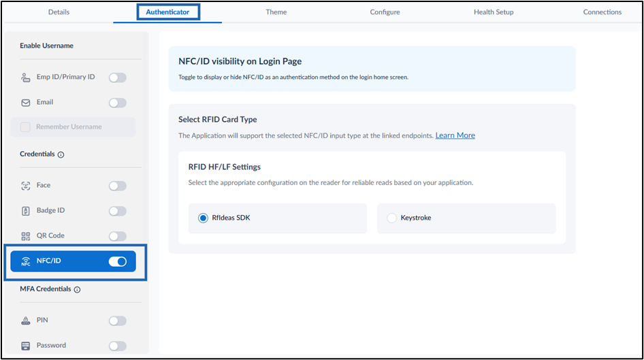Turn on the Badge ID toggle
Viewport: 644px width, 360px height.
(118, 211)
